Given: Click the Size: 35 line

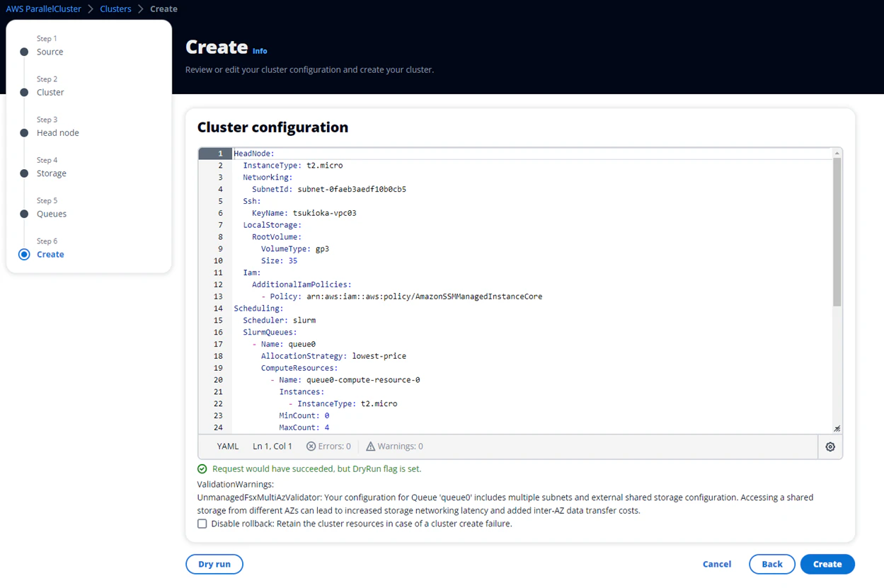Looking at the screenshot, I should pos(280,261).
